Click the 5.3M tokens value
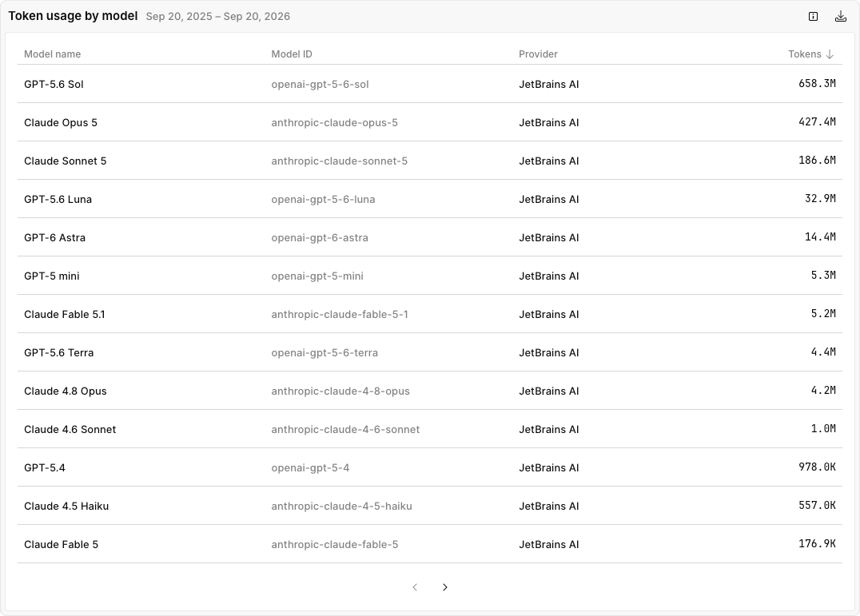This screenshot has width=860, height=616. [x=824, y=276]
